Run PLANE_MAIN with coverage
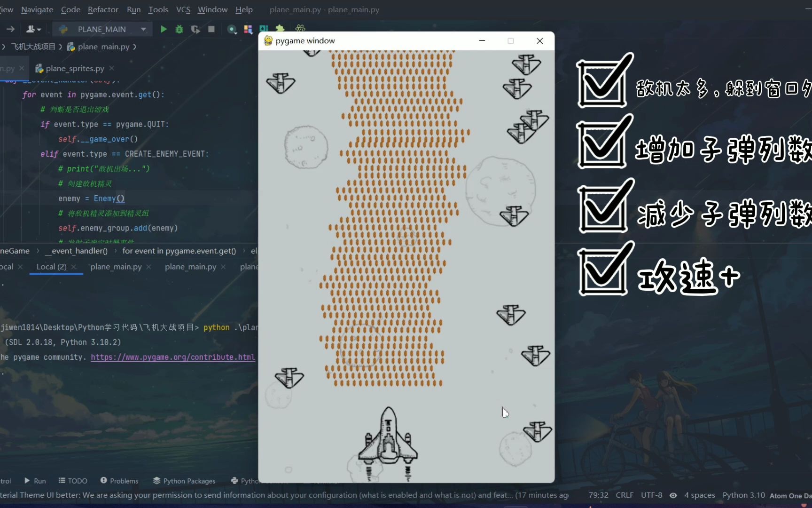The width and height of the screenshot is (812, 508). pyautogui.click(x=195, y=29)
